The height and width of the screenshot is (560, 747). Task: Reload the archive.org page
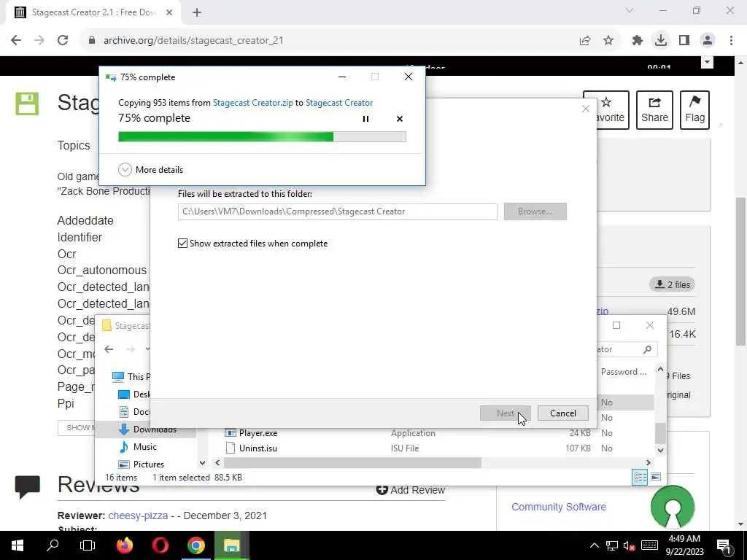tap(63, 41)
